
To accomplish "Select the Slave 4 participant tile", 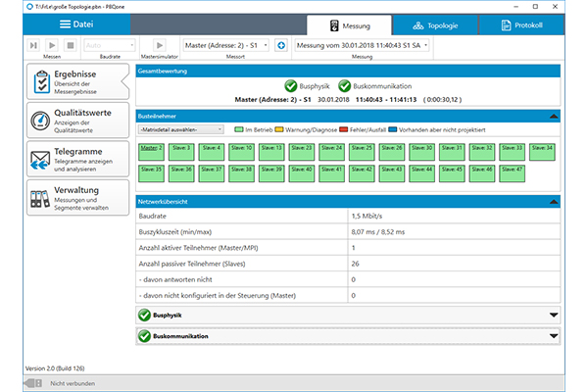I will click(x=212, y=152).
